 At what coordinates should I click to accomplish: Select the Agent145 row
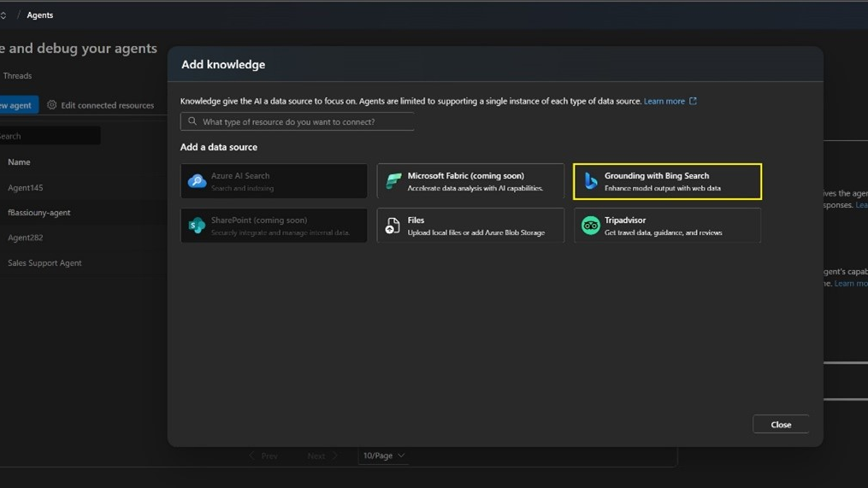(83, 187)
